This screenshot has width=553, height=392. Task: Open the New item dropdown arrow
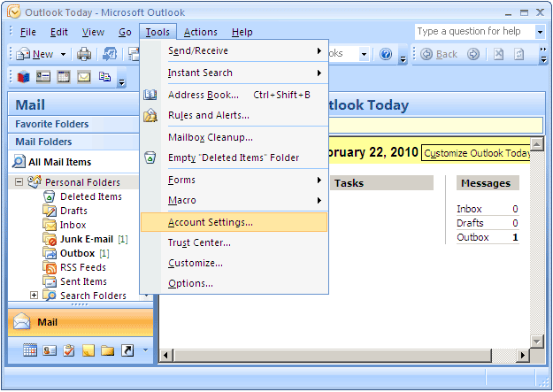click(64, 54)
